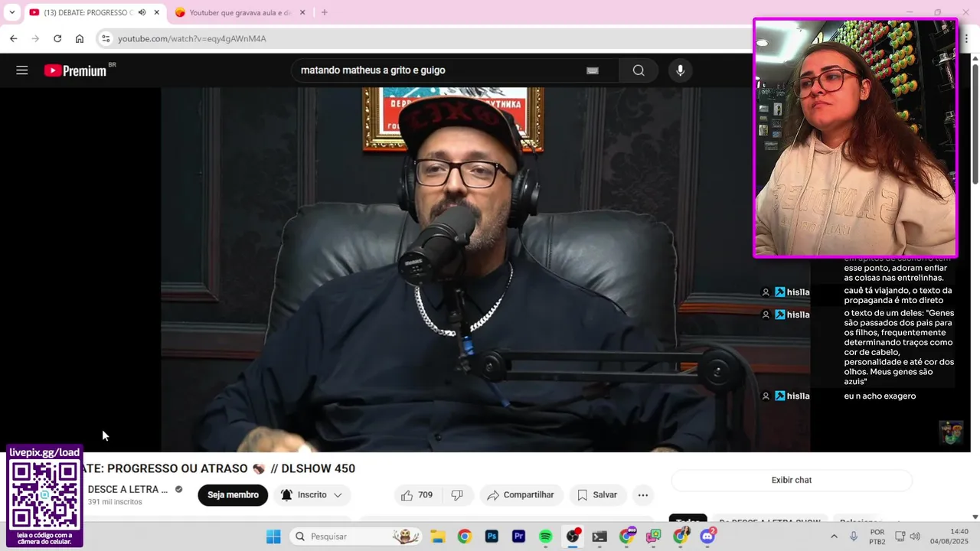Open the YouTube guide hamburger menu
Viewport: 980px width, 551px height.
(x=22, y=70)
